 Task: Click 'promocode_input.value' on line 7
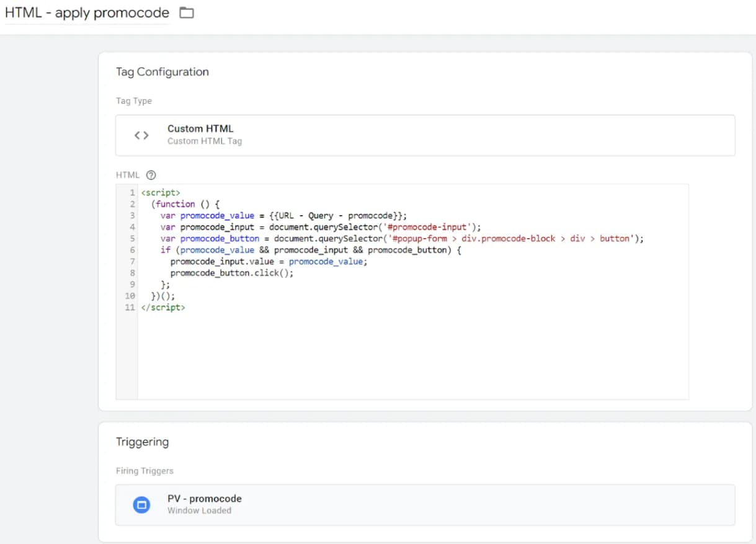coord(222,262)
